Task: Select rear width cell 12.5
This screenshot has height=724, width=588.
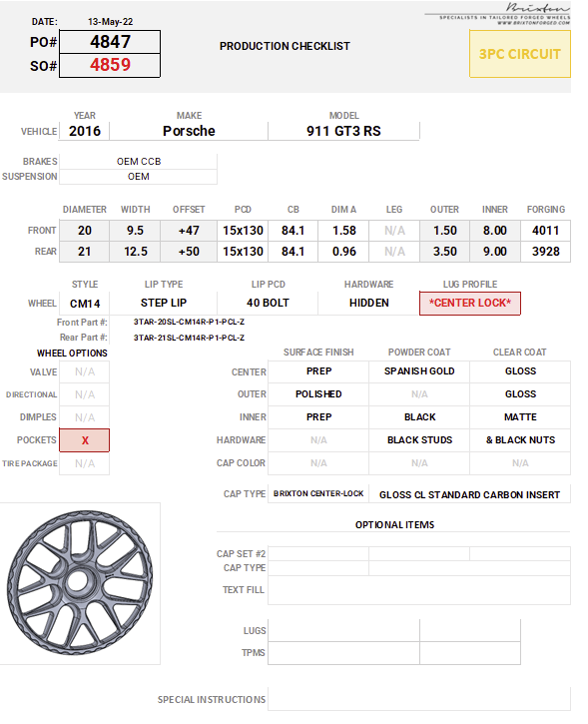Action: click(135, 252)
